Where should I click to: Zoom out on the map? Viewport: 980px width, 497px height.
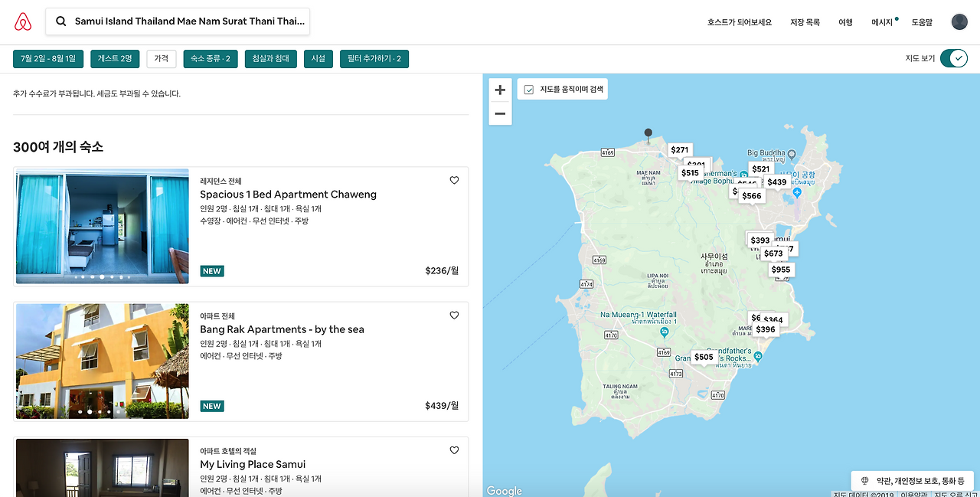500,113
